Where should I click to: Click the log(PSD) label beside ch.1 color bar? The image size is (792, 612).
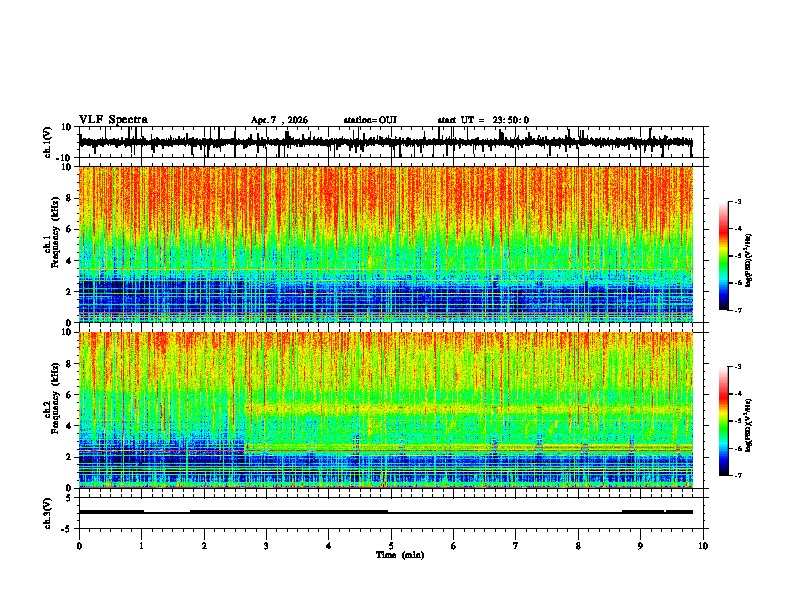tap(749, 261)
